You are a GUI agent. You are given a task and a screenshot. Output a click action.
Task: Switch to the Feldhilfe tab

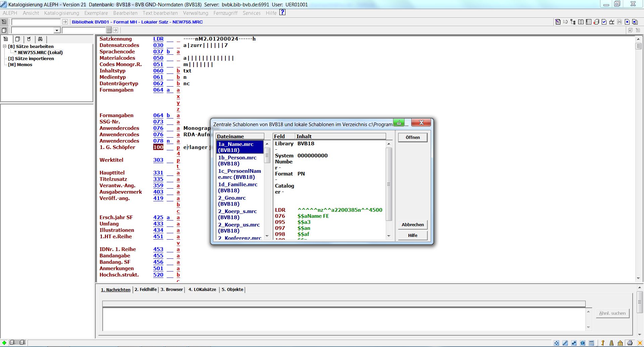click(146, 289)
